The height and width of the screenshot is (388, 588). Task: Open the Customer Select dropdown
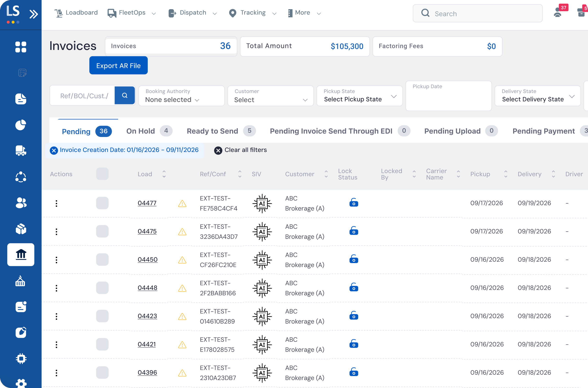click(270, 96)
